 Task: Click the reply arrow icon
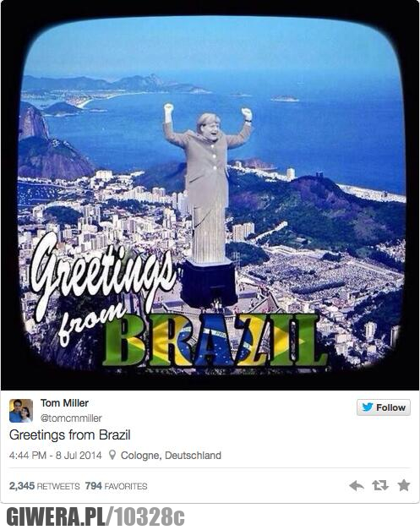357,486
